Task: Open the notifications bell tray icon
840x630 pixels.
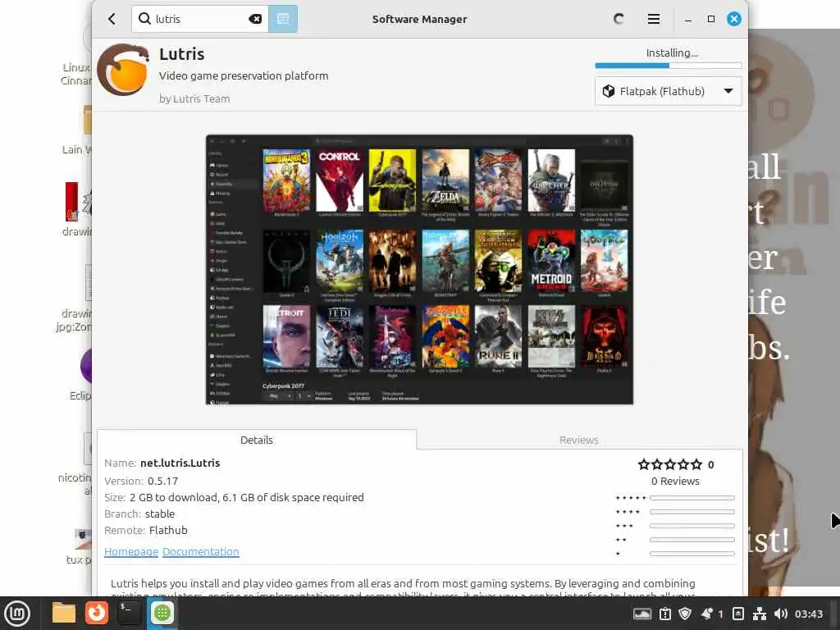Action: (x=707, y=614)
